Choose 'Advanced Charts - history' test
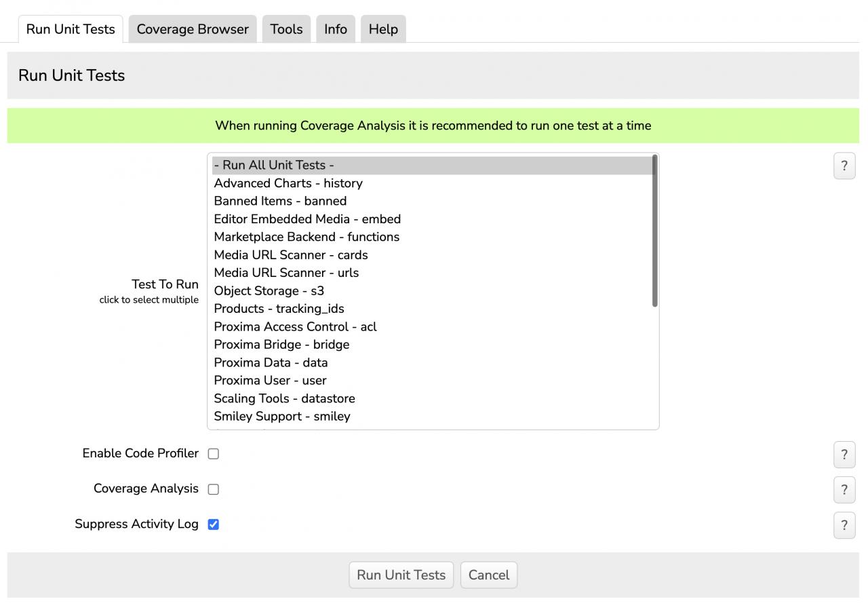Image resolution: width=868 pixels, height=606 pixels. pos(288,183)
